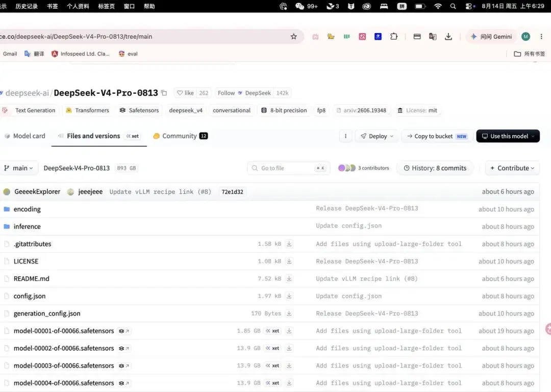This screenshot has height=392, width=551.
Task: Select the Files and versions tab
Action: [x=99, y=136]
